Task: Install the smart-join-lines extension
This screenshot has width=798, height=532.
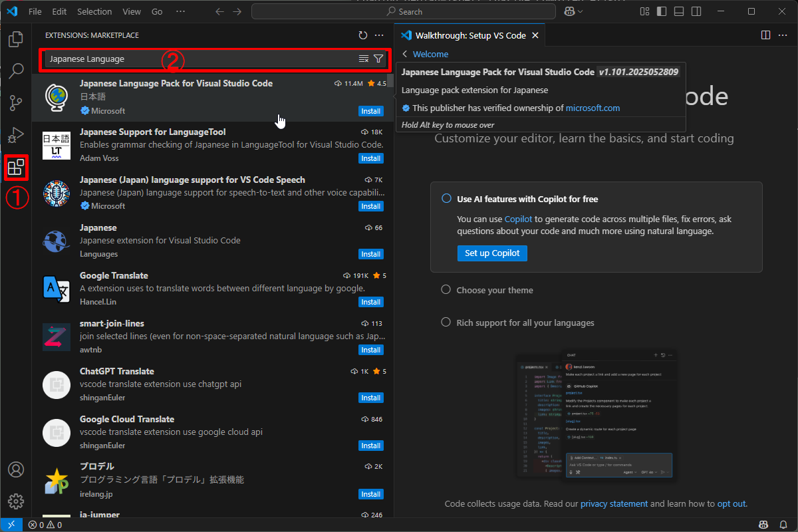Action: click(371, 350)
